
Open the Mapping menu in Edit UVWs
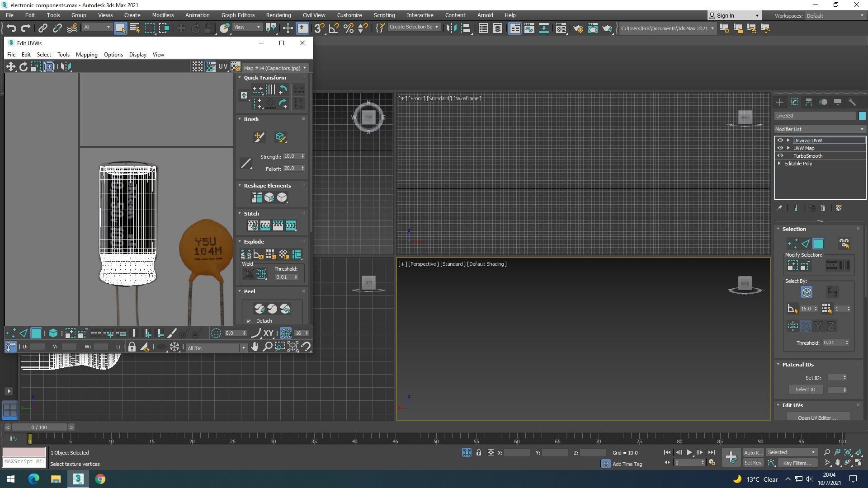tap(86, 55)
